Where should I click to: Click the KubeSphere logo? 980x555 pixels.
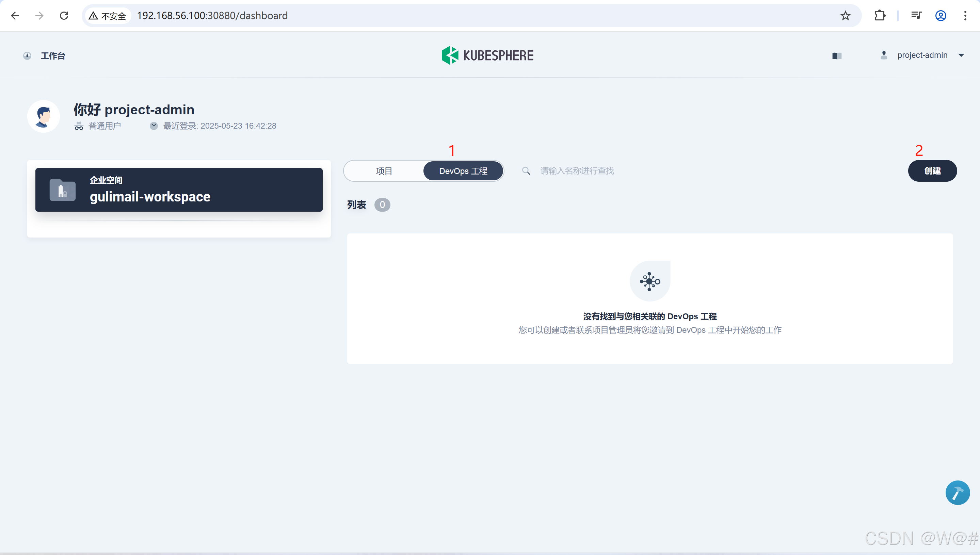(x=488, y=55)
